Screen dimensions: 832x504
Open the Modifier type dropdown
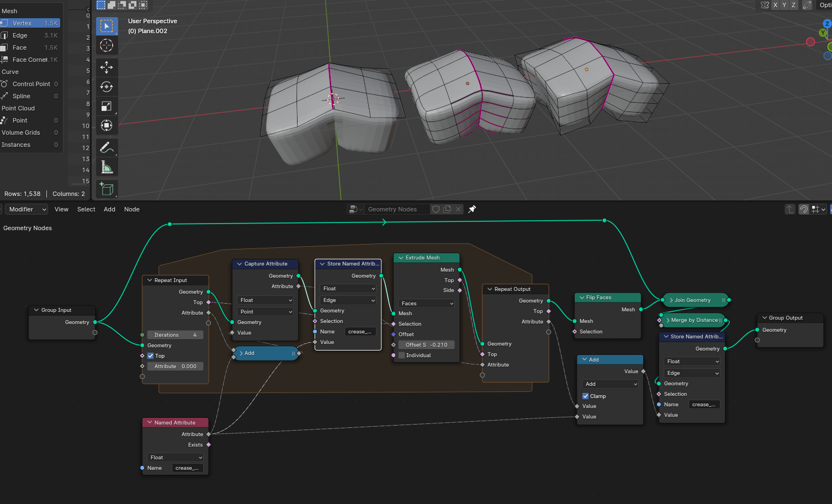(27, 209)
